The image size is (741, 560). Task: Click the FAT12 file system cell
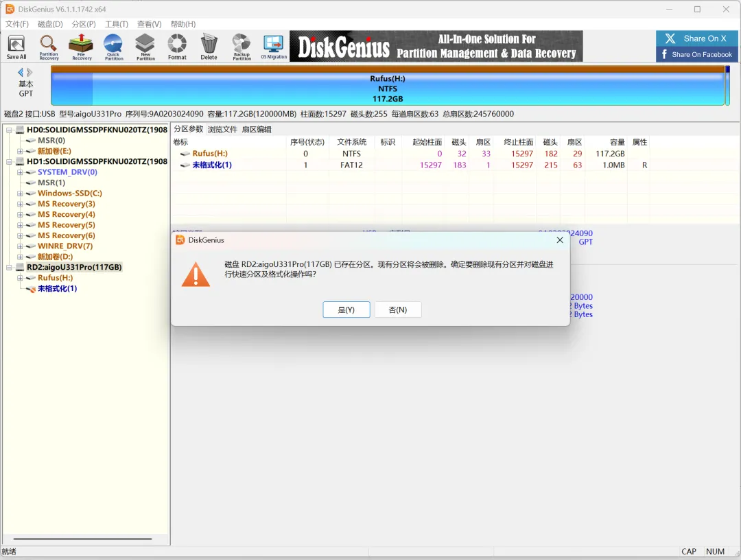point(351,165)
